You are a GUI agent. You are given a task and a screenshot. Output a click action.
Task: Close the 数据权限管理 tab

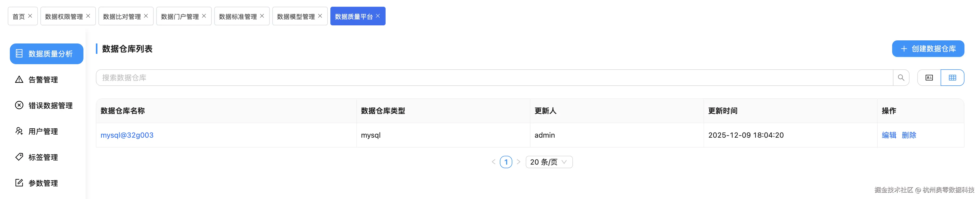coord(88,16)
